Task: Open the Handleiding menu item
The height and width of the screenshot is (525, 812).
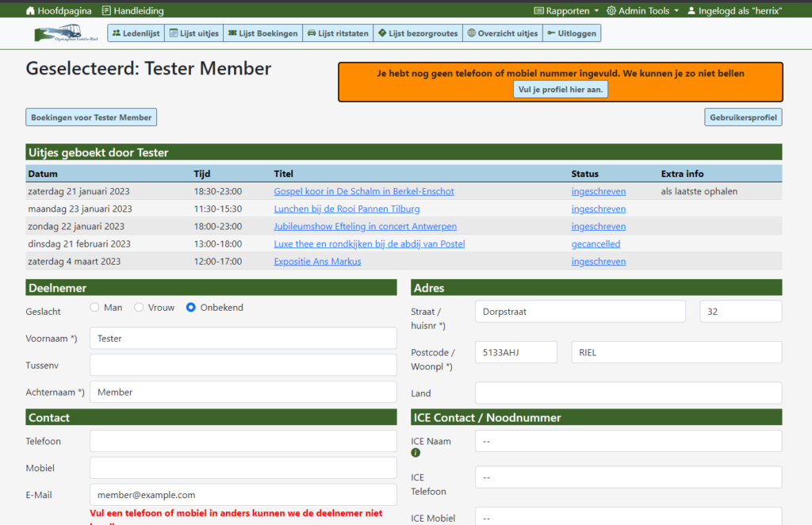Action: coord(133,11)
